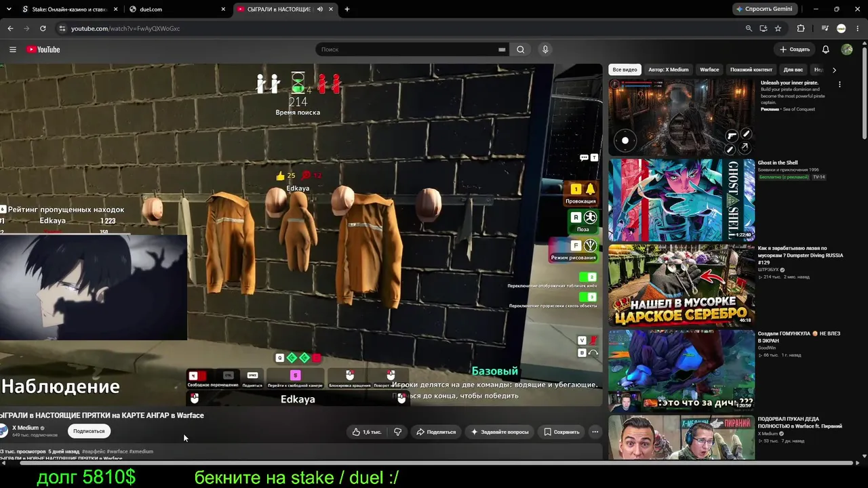Close the duel.com tab
The image size is (868, 488).
click(x=223, y=9)
